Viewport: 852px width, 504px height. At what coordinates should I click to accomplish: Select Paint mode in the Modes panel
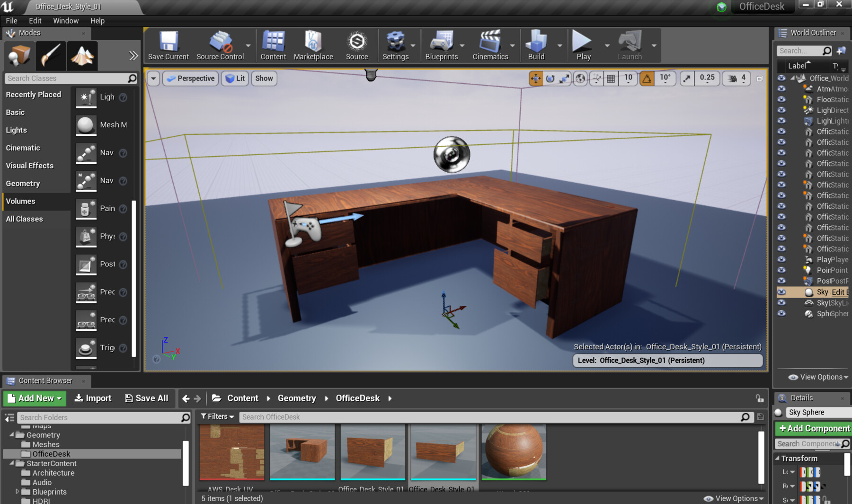pos(50,55)
